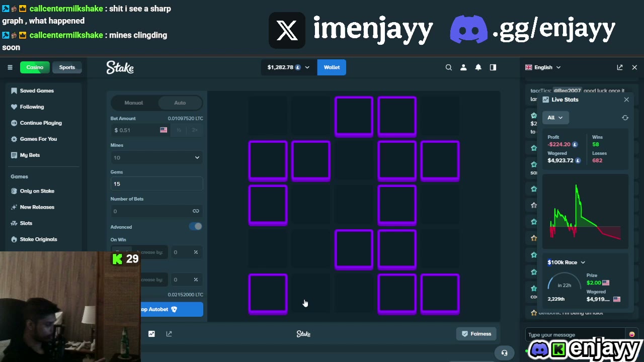The width and height of the screenshot is (644, 362).
Task: Open My Bets in sidebar
Action: (30, 155)
